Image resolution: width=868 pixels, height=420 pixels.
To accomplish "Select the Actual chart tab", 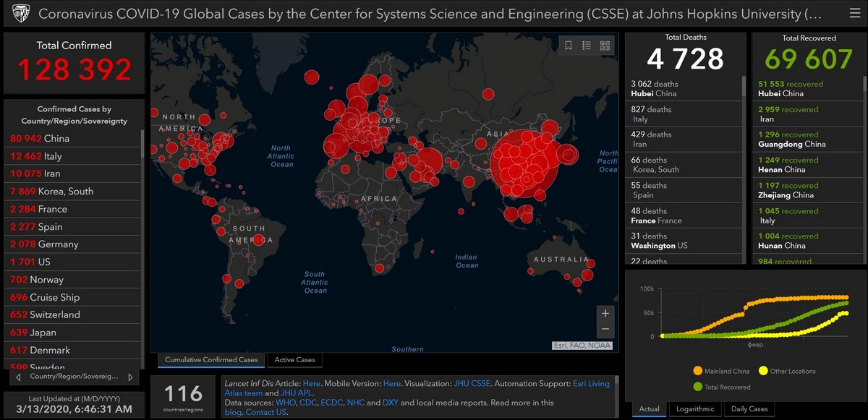I will click(650, 409).
